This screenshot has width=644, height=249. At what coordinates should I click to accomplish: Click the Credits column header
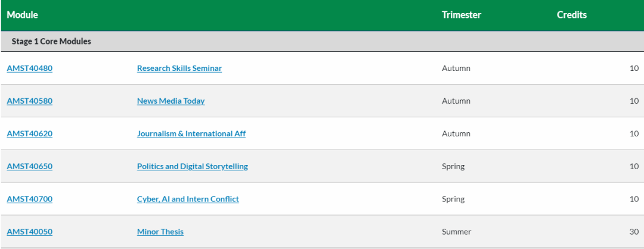(x=572, y=15)
